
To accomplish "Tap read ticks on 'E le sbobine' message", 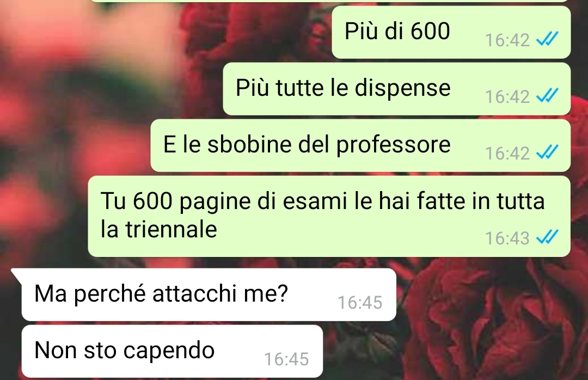I will 547,152.
